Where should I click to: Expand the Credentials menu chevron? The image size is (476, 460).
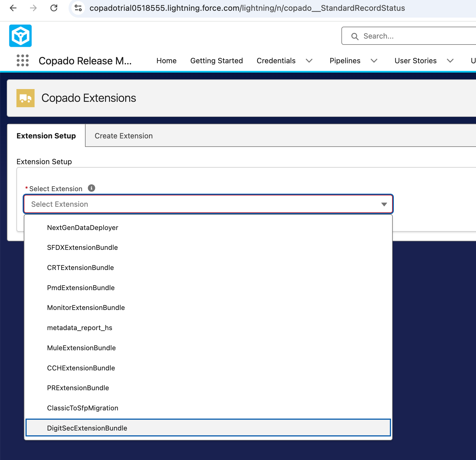coord(309,61)
